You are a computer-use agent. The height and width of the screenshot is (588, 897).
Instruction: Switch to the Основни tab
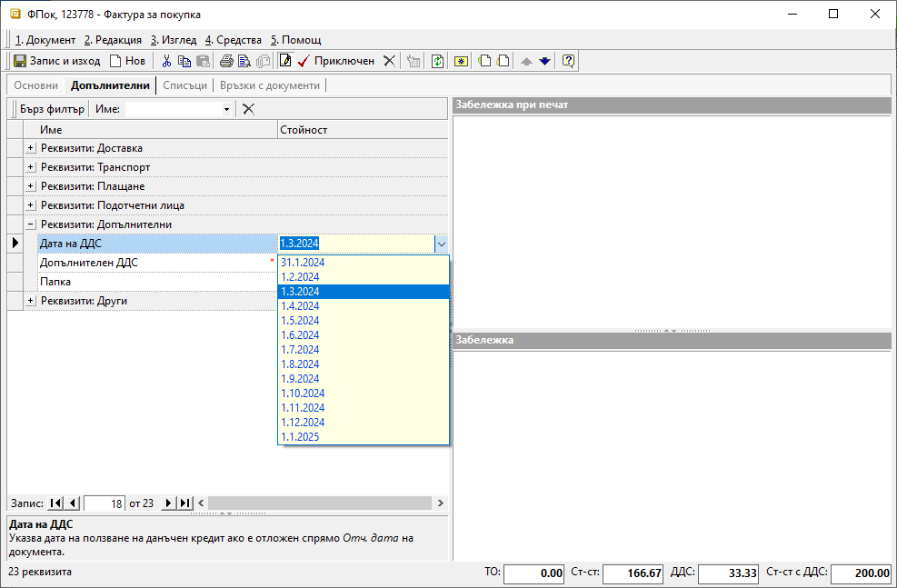[x=36, y=85]
